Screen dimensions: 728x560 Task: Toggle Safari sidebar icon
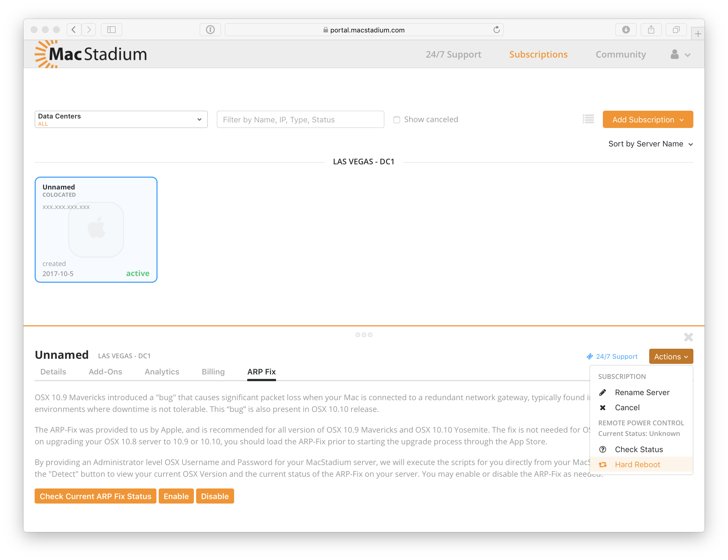coord(111,30)
